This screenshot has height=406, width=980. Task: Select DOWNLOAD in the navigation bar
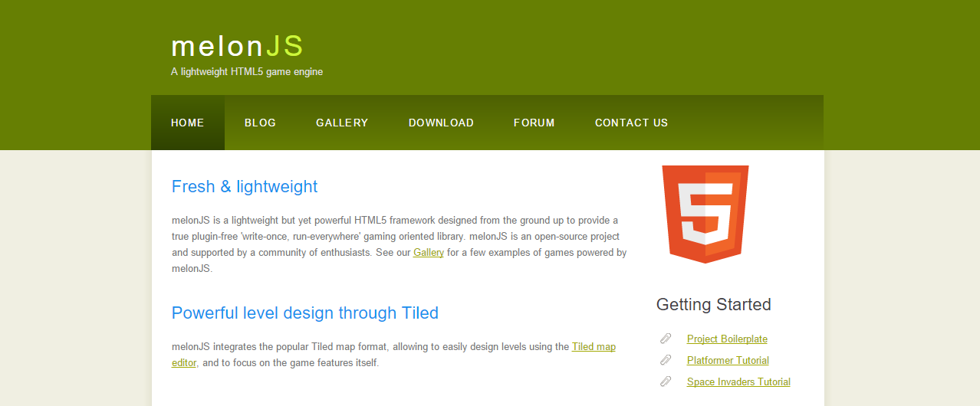441,123
